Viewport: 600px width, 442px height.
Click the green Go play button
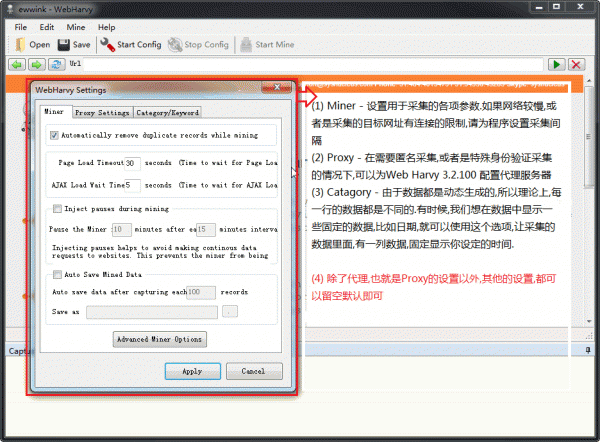tap(557, 64)
